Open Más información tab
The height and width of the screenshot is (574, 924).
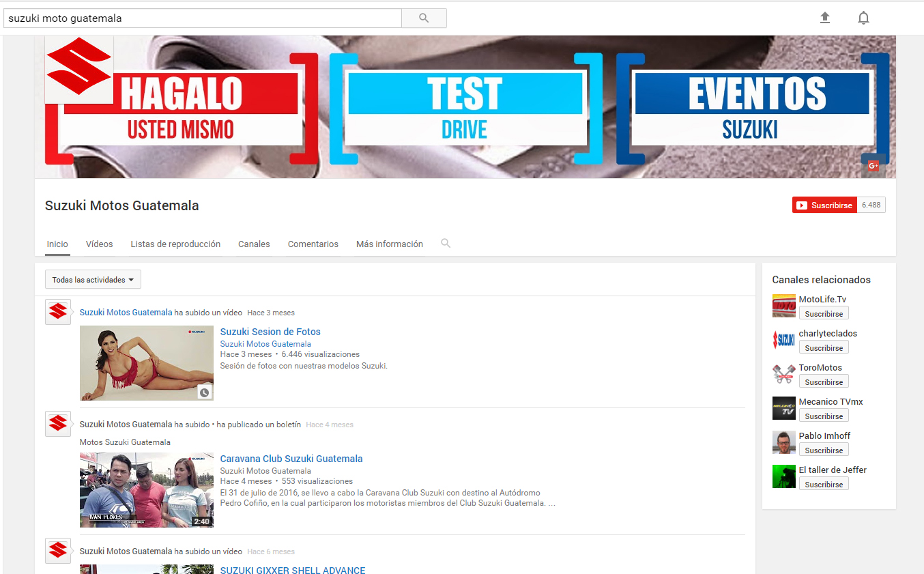(x=390, y=244)
